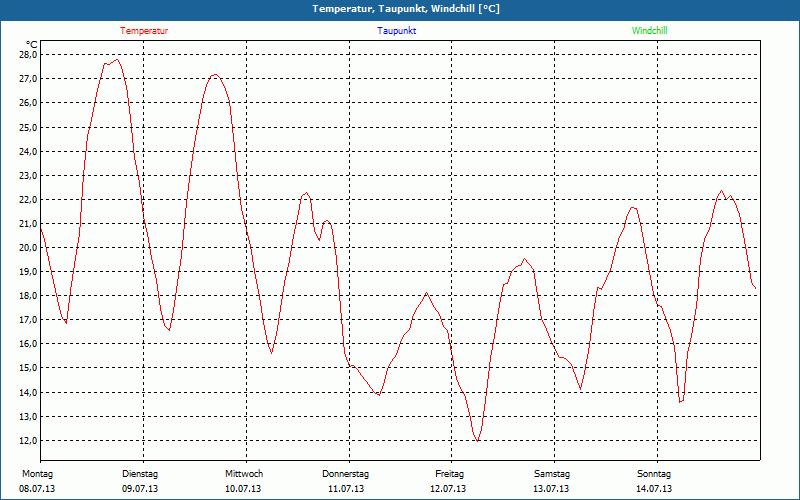Click the °C unit label

(32, 44)
